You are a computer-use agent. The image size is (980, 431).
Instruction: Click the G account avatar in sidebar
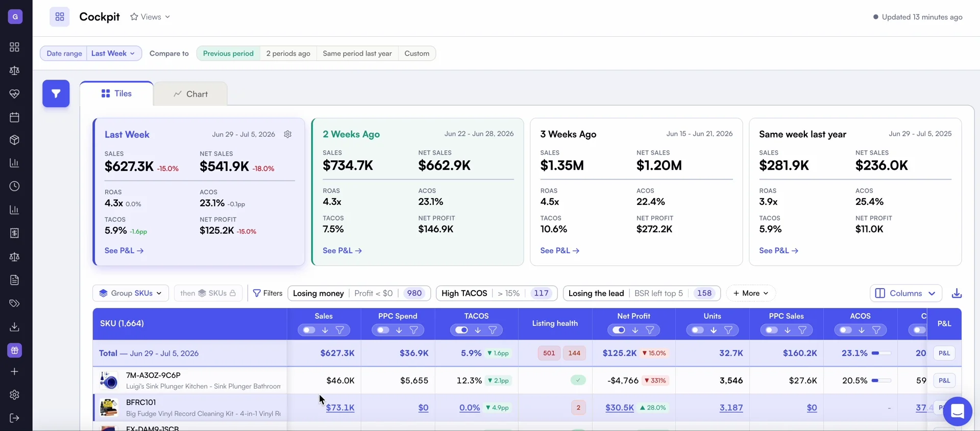tap(15, 17)
